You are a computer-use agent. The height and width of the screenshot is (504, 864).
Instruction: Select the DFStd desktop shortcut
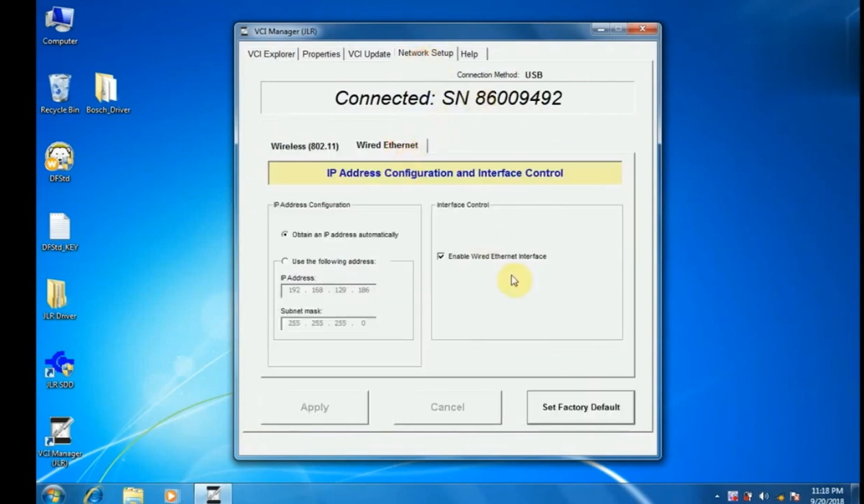click(x=59, y=163)
